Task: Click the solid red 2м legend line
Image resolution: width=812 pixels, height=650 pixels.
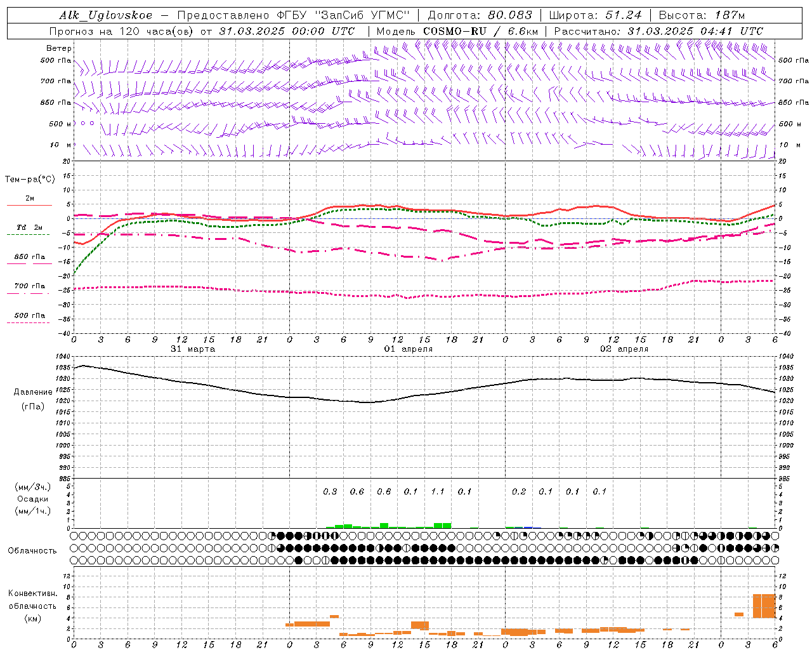Action: pyautogui.click(x=29, y=205)
